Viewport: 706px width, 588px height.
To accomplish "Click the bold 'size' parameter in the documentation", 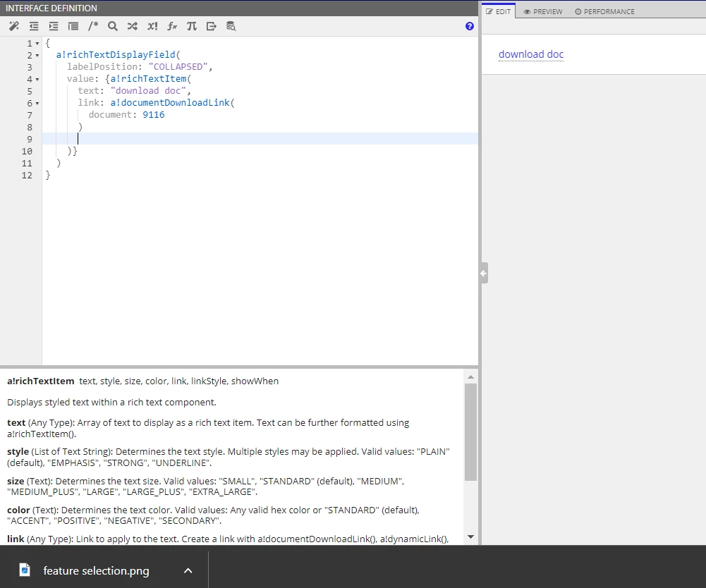I will pos(16,482).
